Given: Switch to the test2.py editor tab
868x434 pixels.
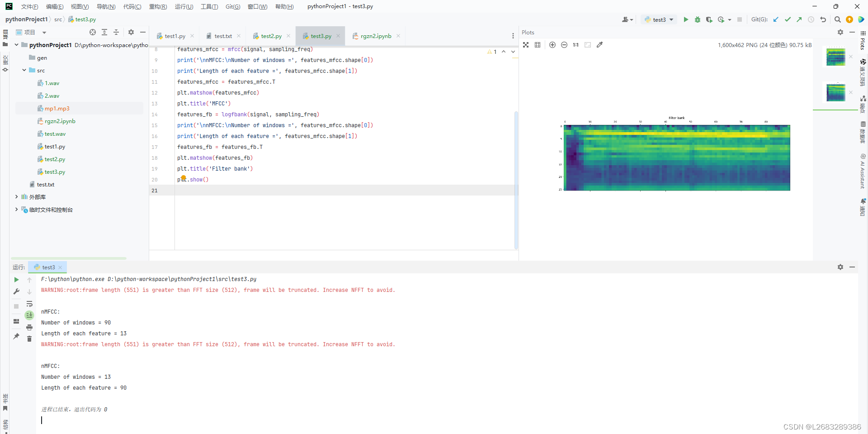Looking at the screenshot, I should 271,36.
